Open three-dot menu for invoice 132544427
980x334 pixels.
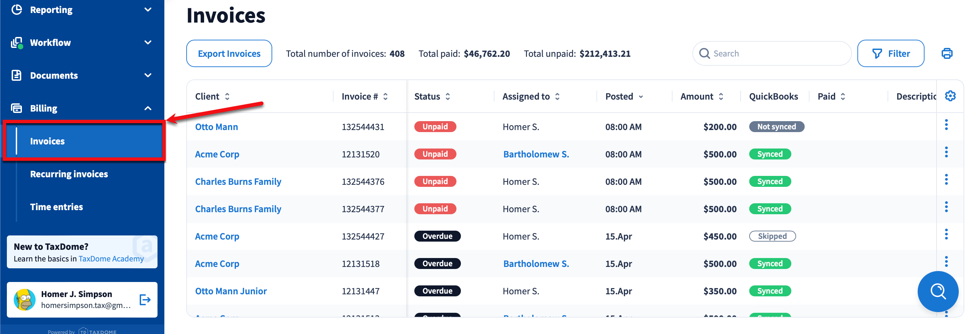pos(946,234)
